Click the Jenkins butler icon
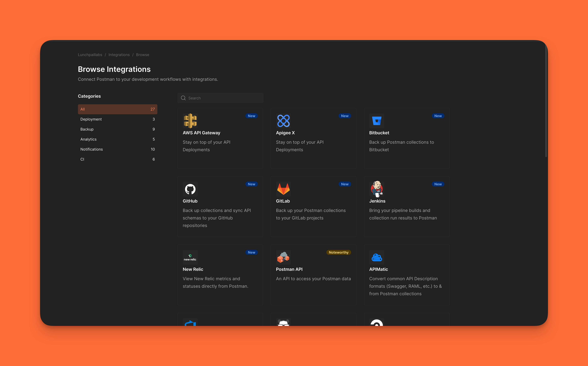588x366 pixels. tap(377, 189)
